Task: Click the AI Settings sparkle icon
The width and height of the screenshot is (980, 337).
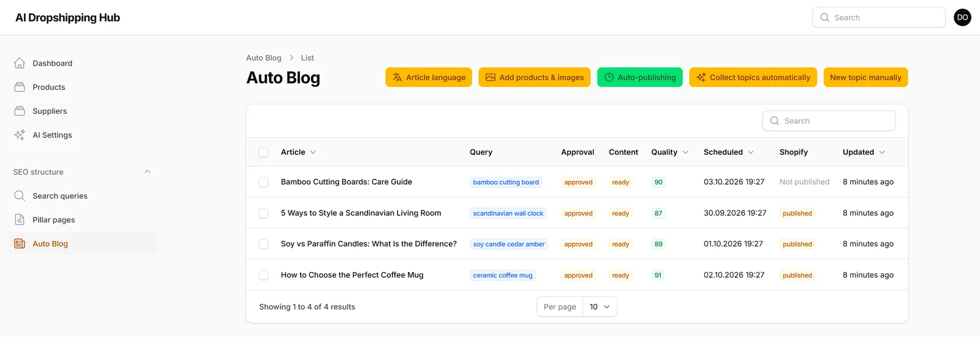Action: [x=20, y=135]
